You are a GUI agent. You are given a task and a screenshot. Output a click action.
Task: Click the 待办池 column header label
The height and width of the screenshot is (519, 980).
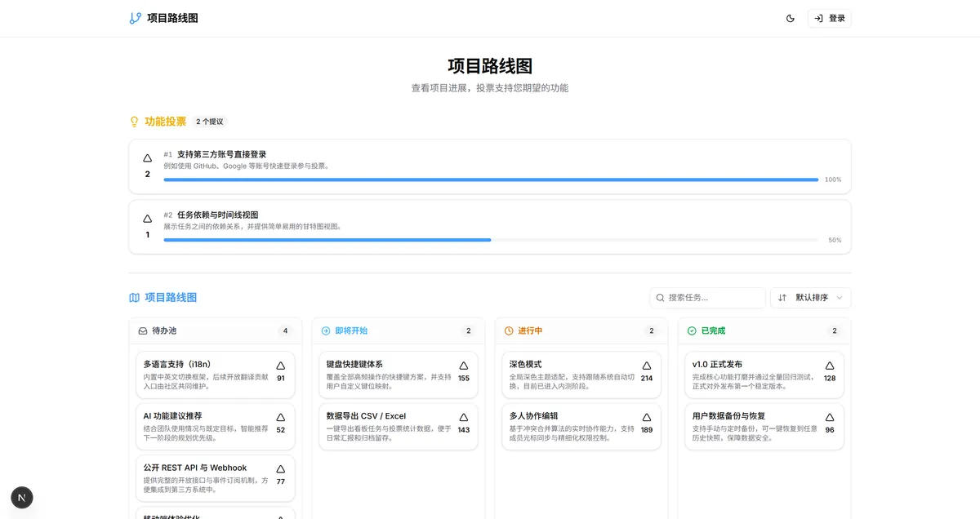[x=164, y=330]
